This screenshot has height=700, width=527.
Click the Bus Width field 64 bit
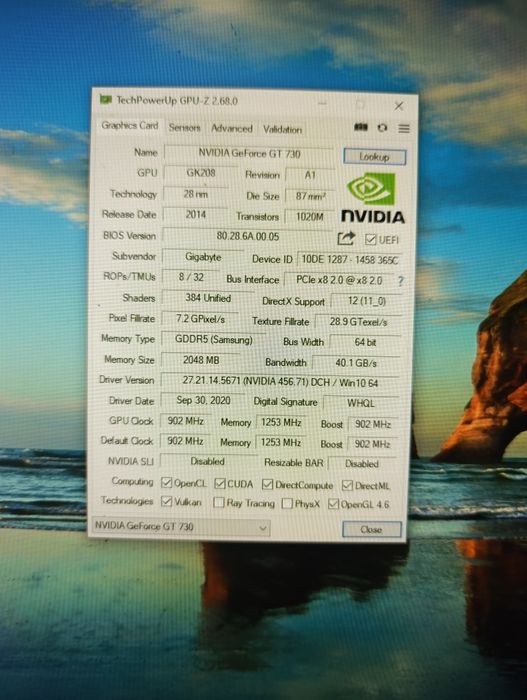tap(365, 342)
